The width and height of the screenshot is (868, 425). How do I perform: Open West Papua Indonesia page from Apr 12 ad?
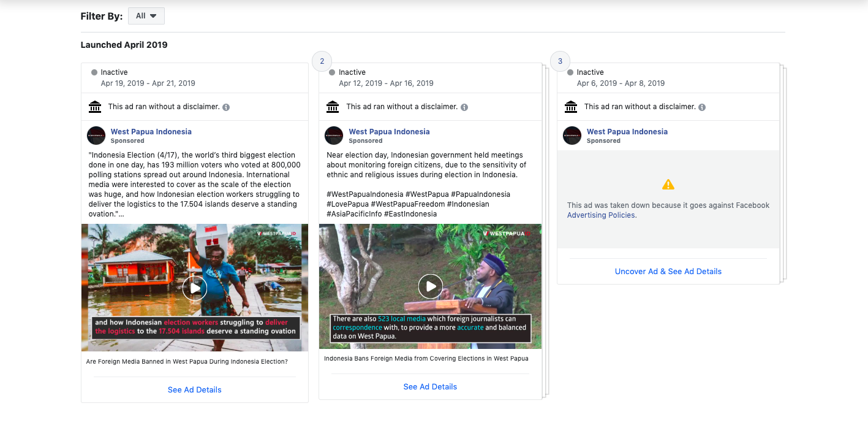pyautogui.click(x=389, y=132)
